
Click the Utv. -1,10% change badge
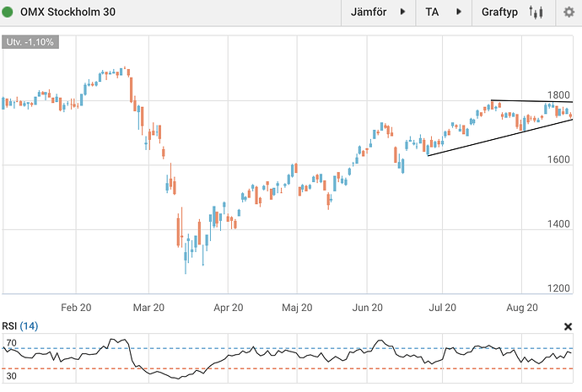(30, 41)
